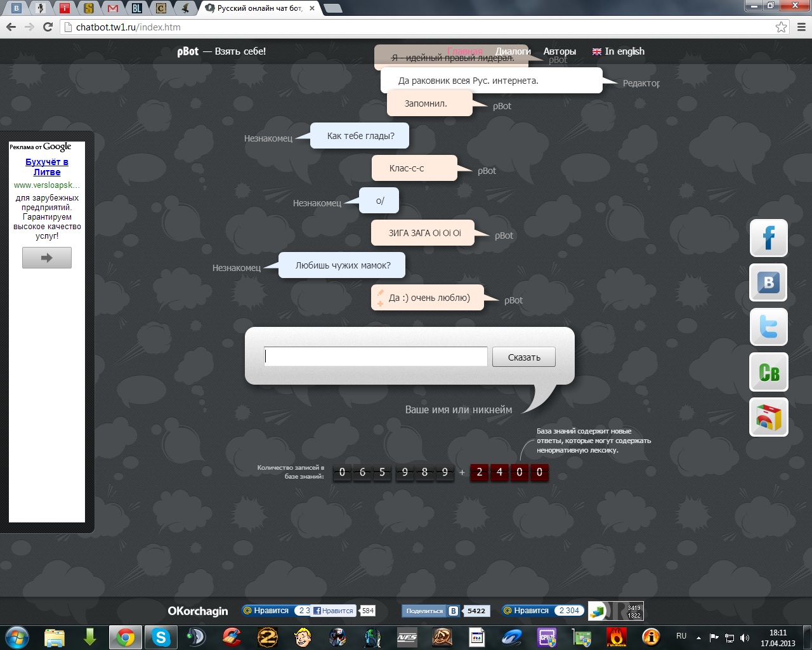Viewport: 812px width, 650px height.
Task: Click the counter stats icon in the footer
Action: (x=616, y=611)
